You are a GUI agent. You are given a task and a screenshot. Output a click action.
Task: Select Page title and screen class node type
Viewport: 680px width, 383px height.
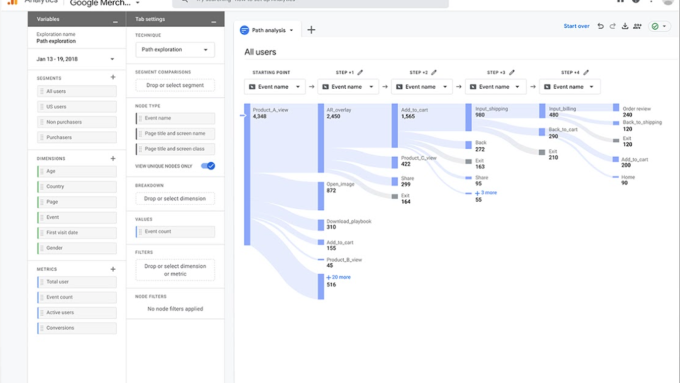175,149
